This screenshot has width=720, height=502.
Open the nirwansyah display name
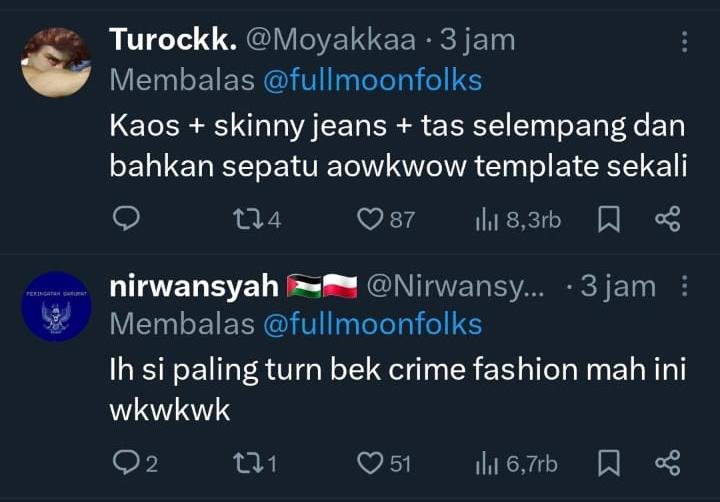193,286
